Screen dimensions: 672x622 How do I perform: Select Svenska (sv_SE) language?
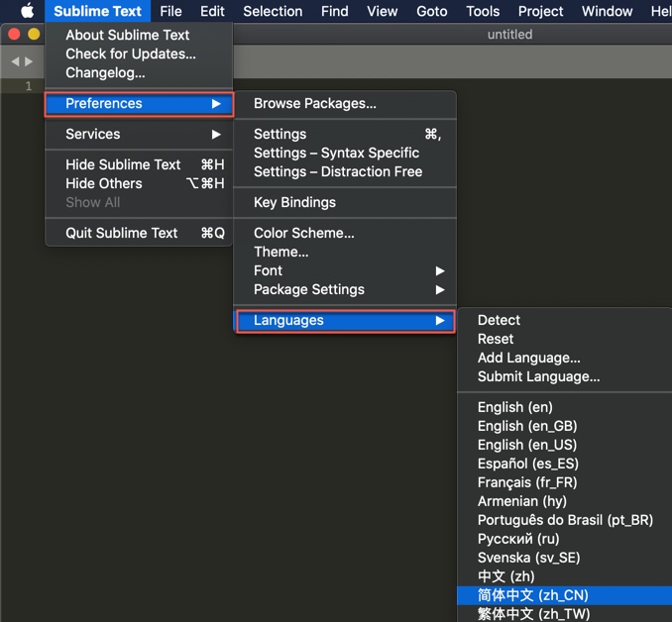(564, 558)
